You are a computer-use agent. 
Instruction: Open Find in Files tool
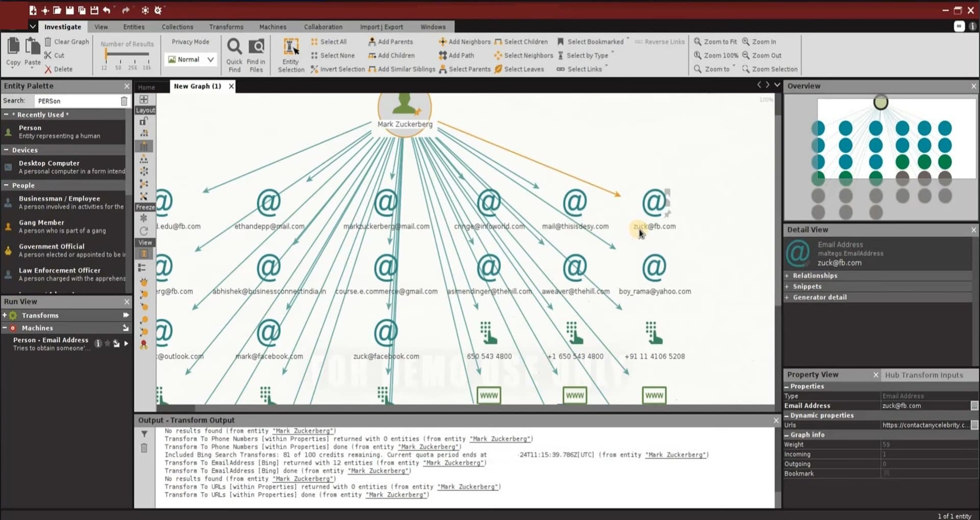tap(256, 55)
